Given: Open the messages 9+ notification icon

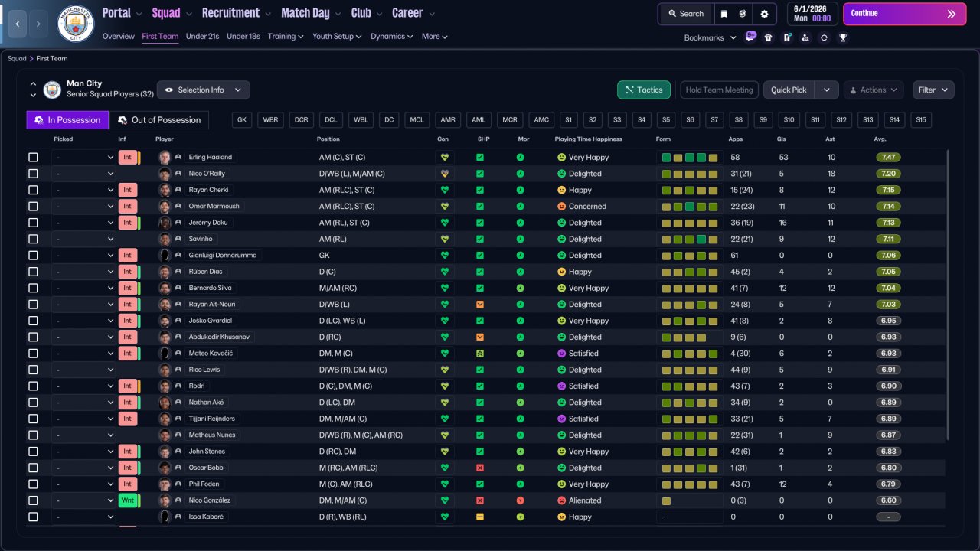Looking at the screenshot, I should point(750,37).
